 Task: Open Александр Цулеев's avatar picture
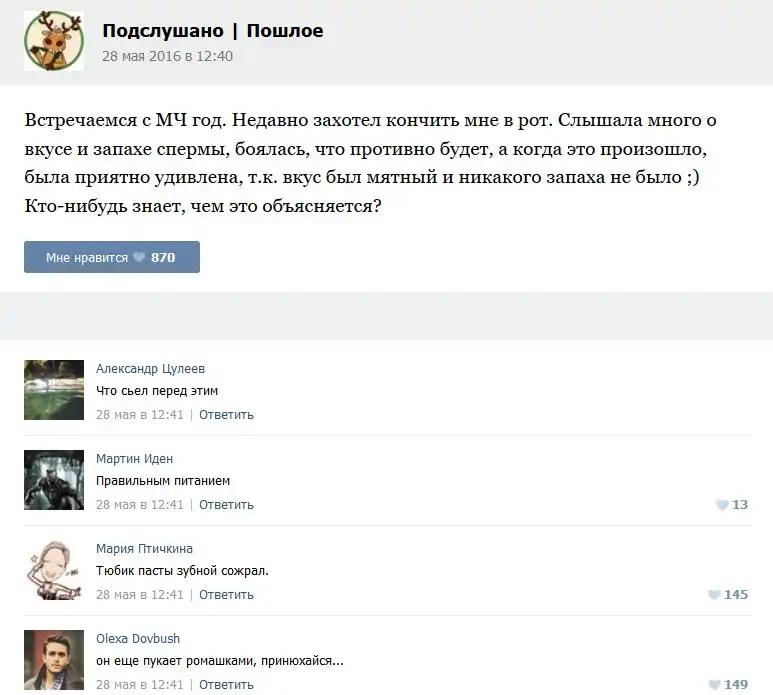(53, 390)
